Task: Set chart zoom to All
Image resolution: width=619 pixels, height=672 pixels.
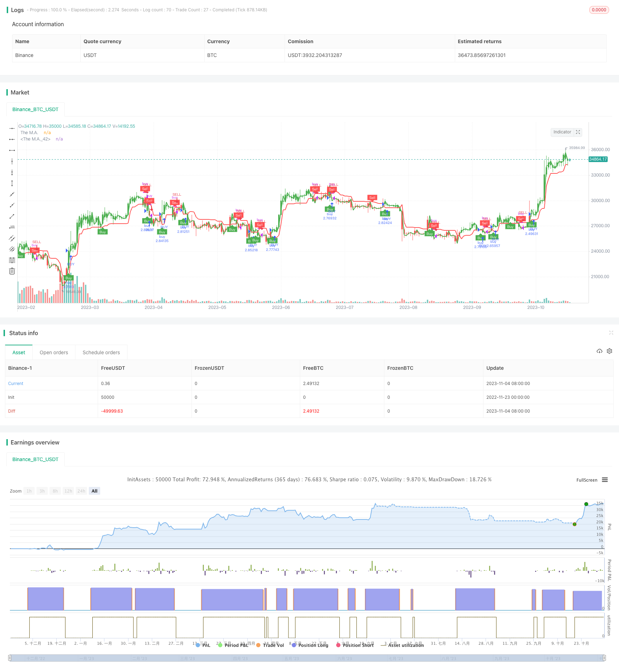Action: (x=94, y=491)
